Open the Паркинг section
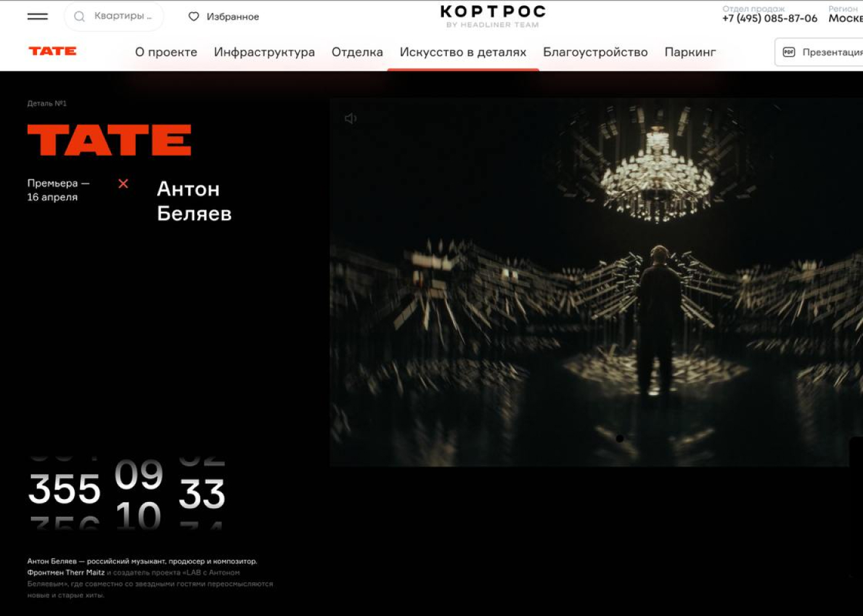The height and width of the screenshot is (616, 863). point(690,52)
